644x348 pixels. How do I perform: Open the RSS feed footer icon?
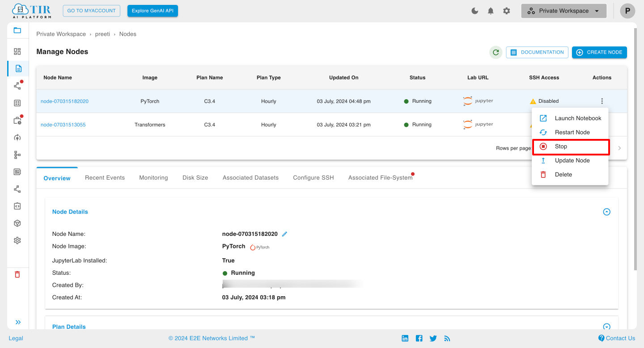(x=447, y=338)
